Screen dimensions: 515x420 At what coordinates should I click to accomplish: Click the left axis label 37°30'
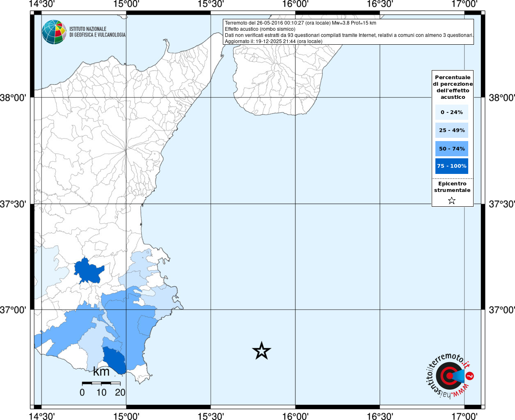pos(13,204)
